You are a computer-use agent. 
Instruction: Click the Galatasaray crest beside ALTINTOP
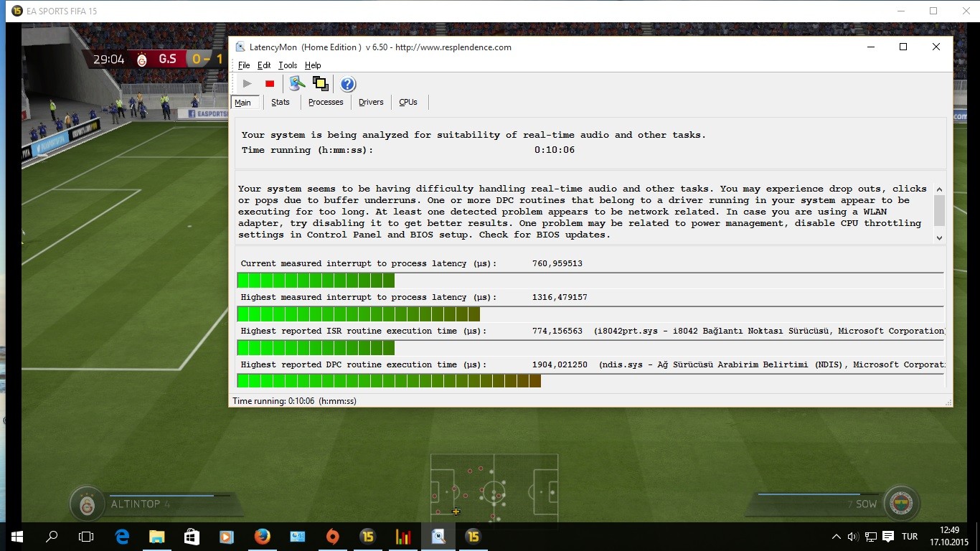pyautogui.click(x=87, y=504)
